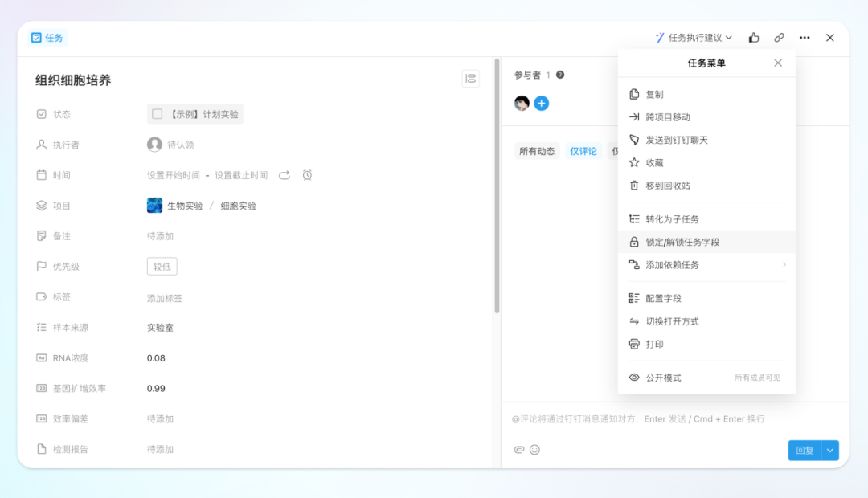Select 切换打开方式
This screenshot has height=498, width=868.
(x=706, y=321)
